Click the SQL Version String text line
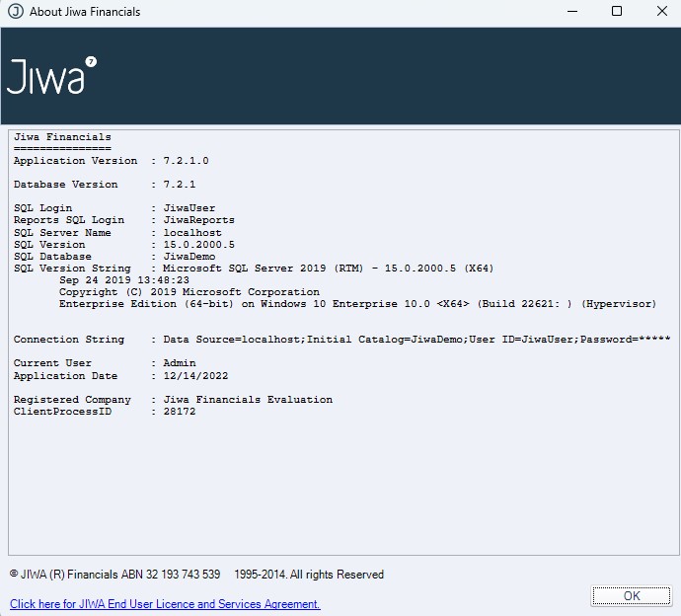The width and height of the screenshot is (681, 616). (253, 269)
